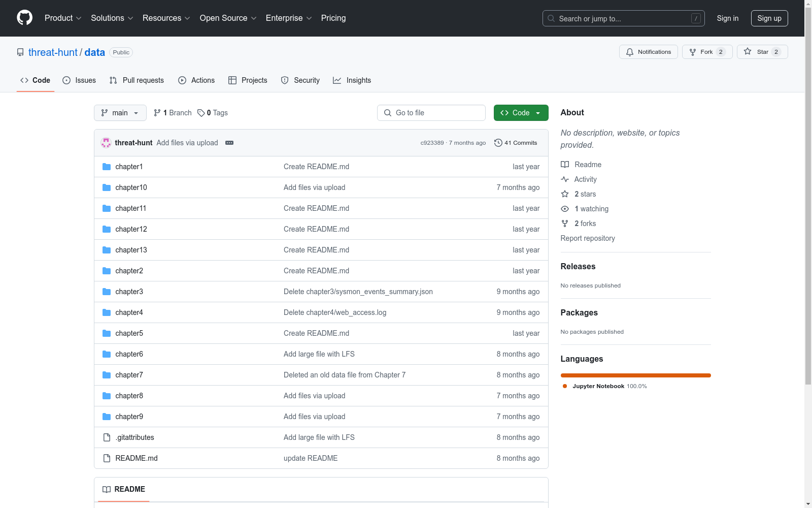Image resolution: width=812 pixels, height=508 pixels.
Task: Focus the 'Search or jump to' field
Action: (624, 18)
